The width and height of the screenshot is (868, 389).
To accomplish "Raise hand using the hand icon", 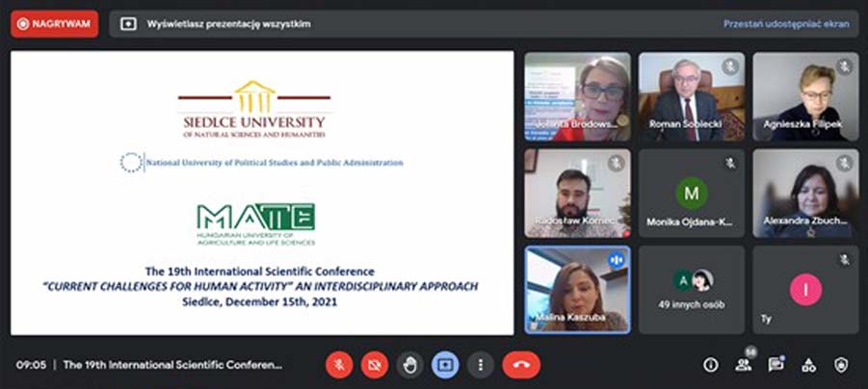I will coord(409,365).
